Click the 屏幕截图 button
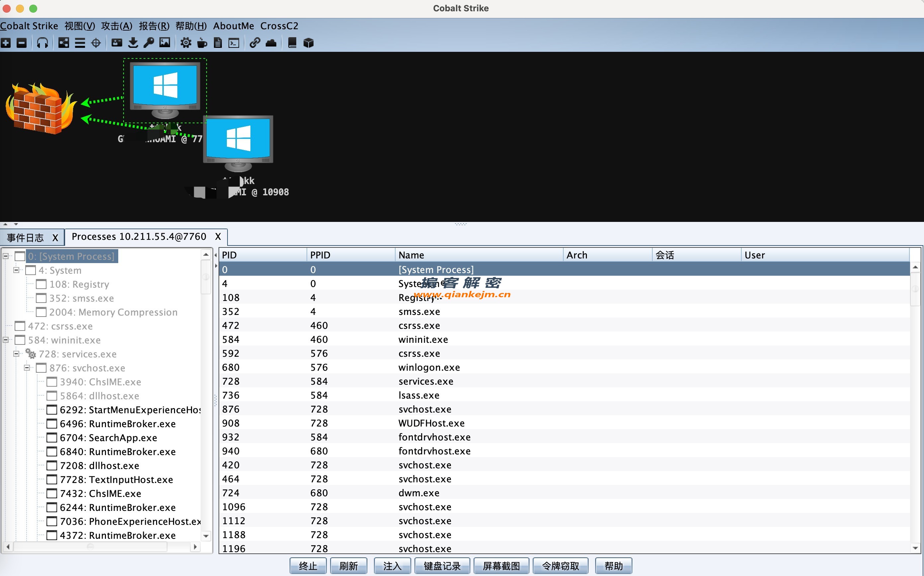924x576 pixels. tap(501, 566)
